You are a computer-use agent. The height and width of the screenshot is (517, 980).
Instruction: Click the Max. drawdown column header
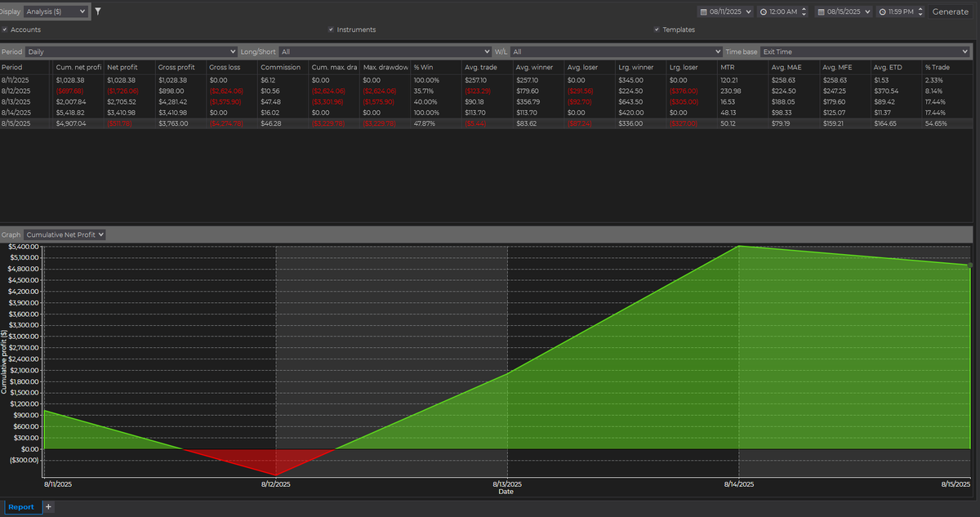[x=385, y=67]
